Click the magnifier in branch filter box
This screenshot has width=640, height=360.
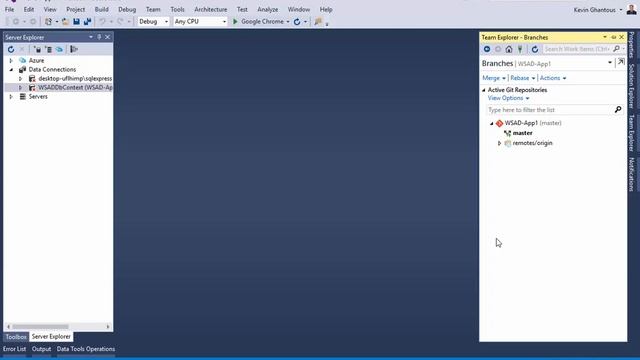pyautogui.click(x=618, y=110)
